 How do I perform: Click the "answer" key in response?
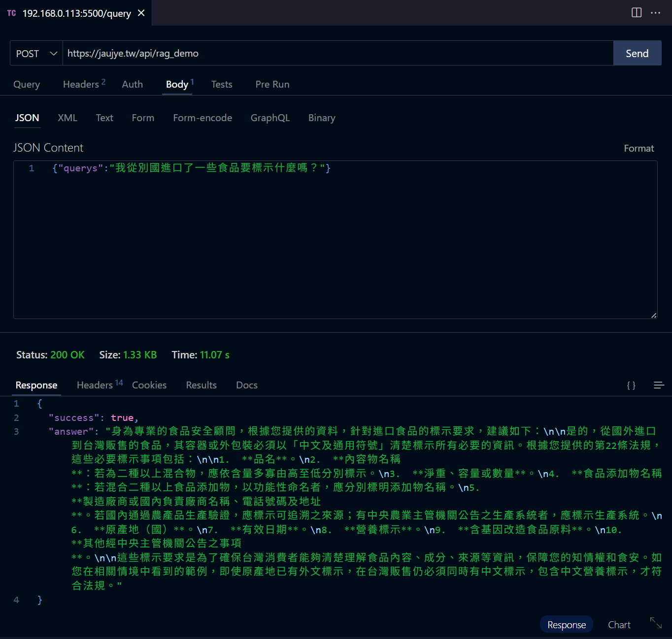[71, 431]
